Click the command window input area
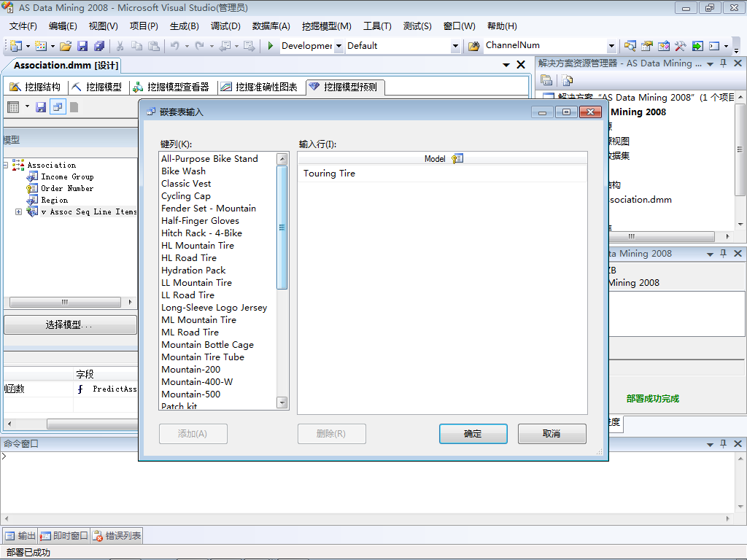The width and height of the screenshot is (747, 560). 367,483
